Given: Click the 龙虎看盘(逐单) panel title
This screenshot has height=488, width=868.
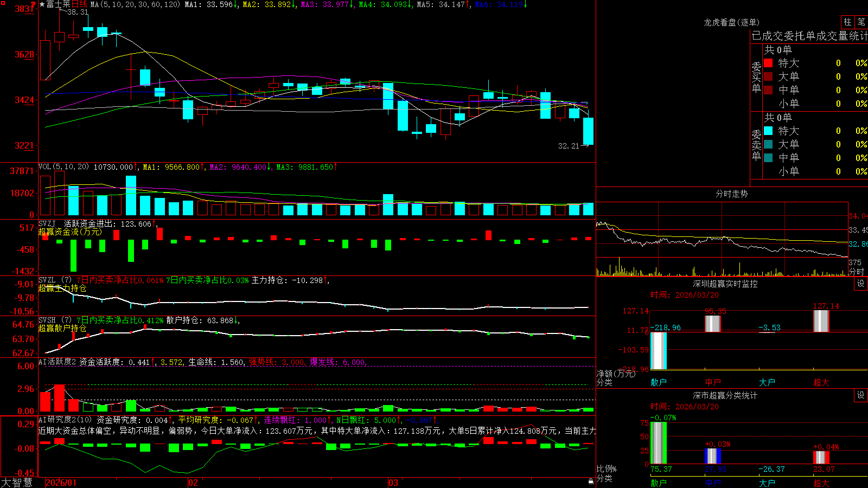Looking at the screenshot, I should 731,22.
